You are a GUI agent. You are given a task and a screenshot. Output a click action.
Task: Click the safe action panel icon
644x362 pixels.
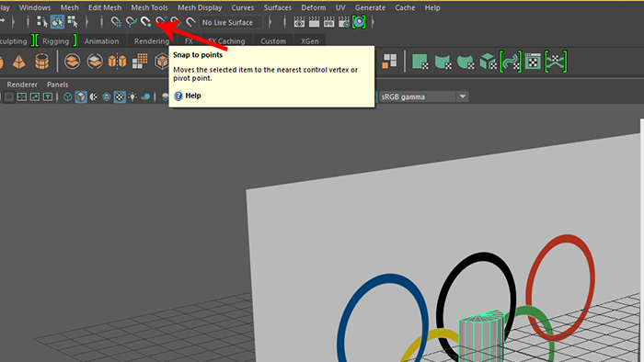click(x=35, y=96)
